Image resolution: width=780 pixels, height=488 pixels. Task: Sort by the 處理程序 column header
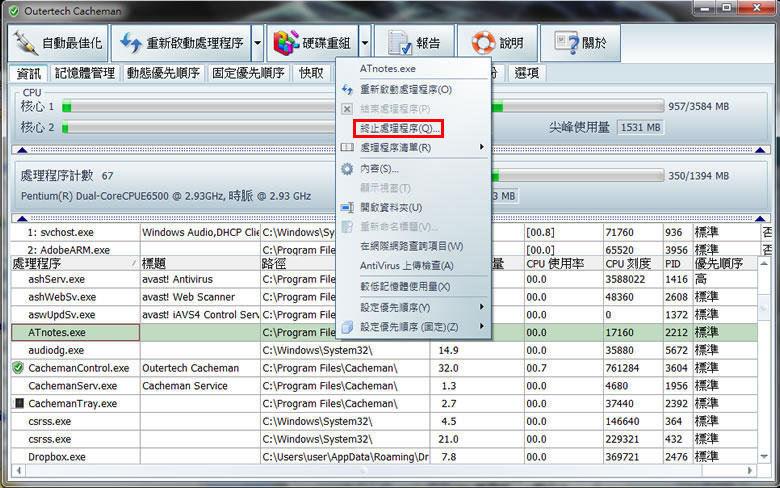coord(70,263)
